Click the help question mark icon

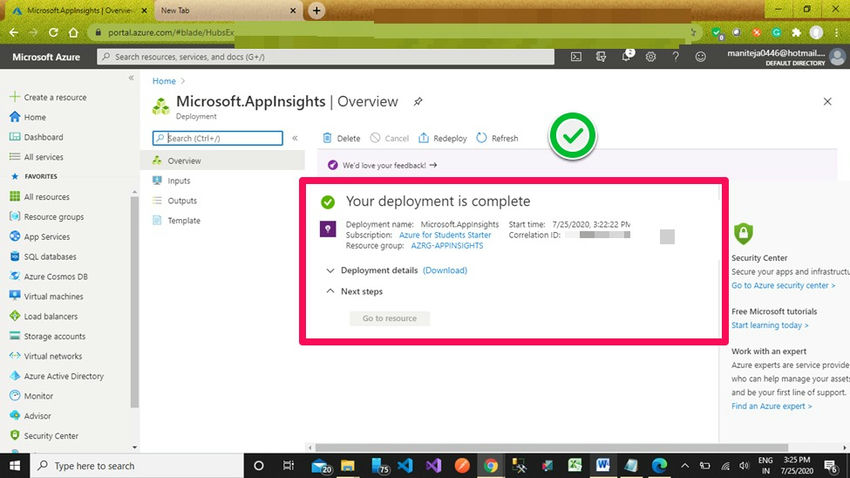pos(675,57)
